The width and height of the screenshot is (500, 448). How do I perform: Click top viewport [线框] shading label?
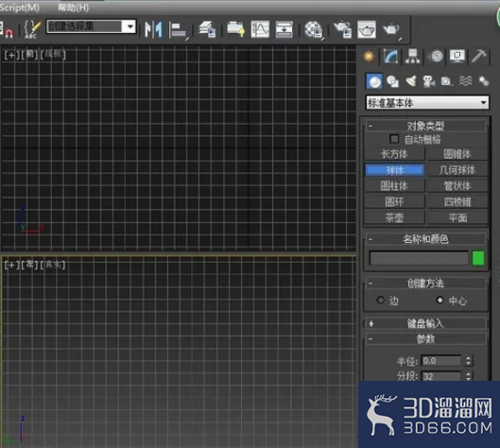[53, 55]
